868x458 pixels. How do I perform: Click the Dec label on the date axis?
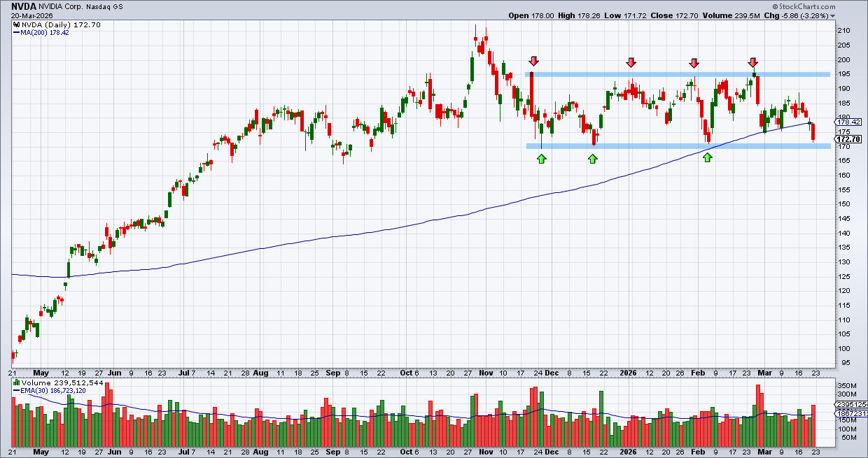(553, 373)
